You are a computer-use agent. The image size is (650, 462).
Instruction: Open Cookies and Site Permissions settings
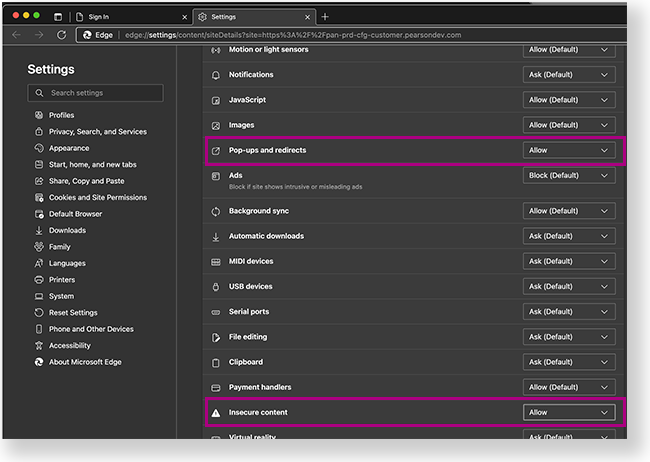coord(97,197)
